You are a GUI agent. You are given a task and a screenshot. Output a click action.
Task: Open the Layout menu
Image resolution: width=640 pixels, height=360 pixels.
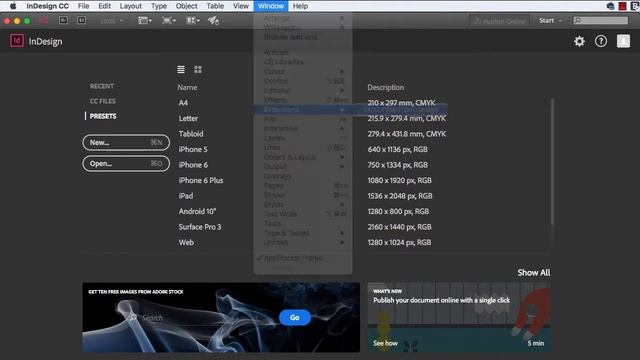pyautogui.click(x=131, y=6)
